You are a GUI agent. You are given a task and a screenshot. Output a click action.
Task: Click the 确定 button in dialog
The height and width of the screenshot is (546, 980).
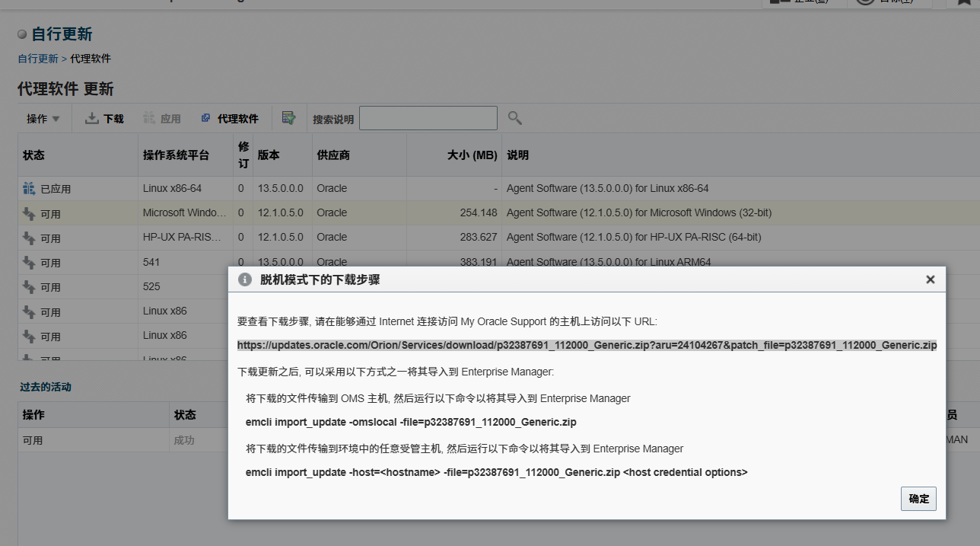918,499
